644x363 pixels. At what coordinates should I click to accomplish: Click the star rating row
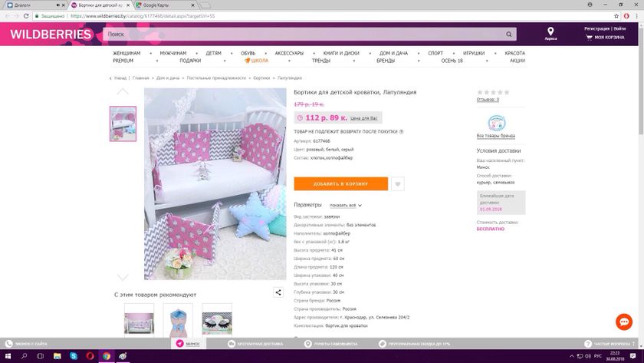coord(493,92)
